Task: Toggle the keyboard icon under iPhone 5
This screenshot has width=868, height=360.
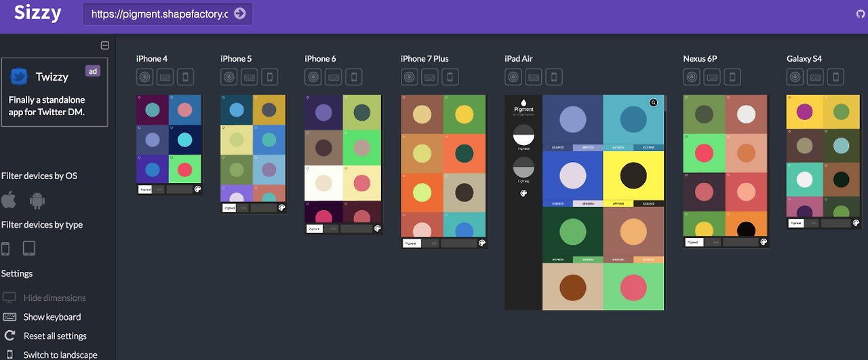Action: coord(250,77)
